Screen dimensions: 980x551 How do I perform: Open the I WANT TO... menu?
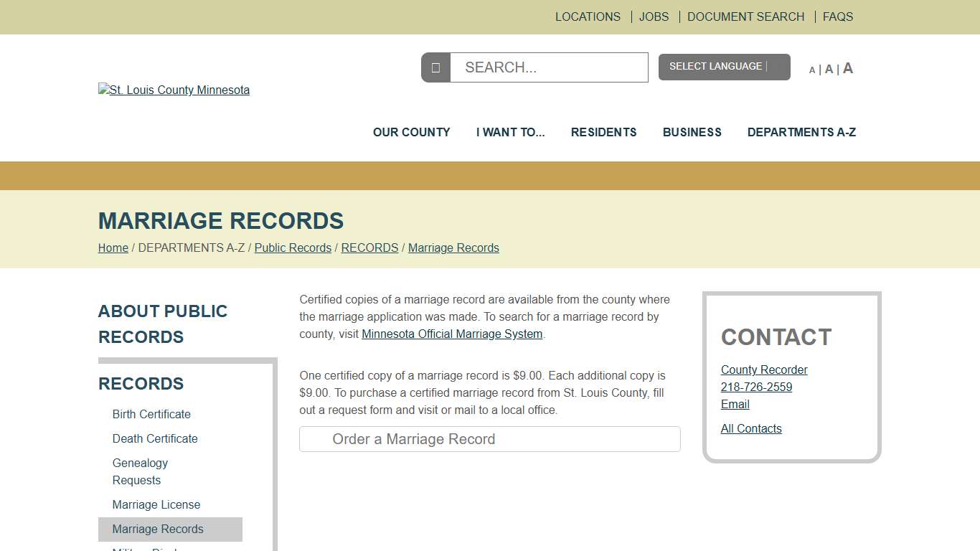pyautogui.click(x=510, y=132)
